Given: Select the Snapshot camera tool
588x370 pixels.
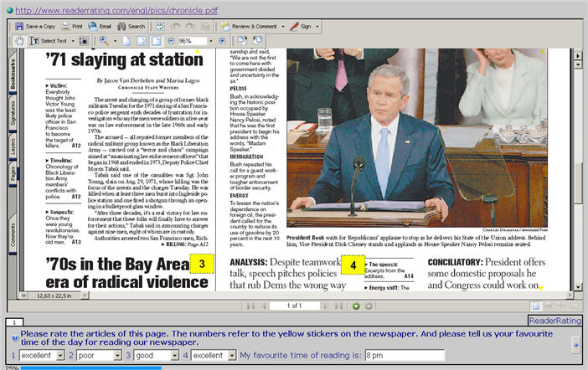Looking at the screenshot, I should [x=84, y=41].
